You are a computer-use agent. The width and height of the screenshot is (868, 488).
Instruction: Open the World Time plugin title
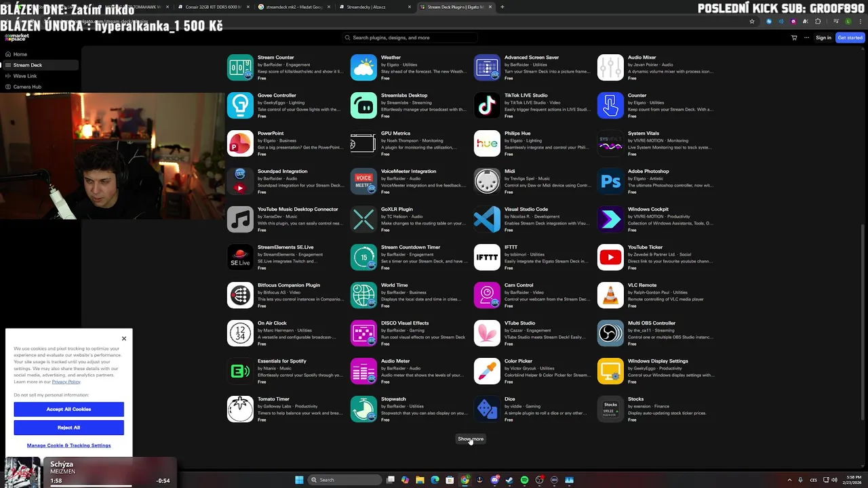394,285
